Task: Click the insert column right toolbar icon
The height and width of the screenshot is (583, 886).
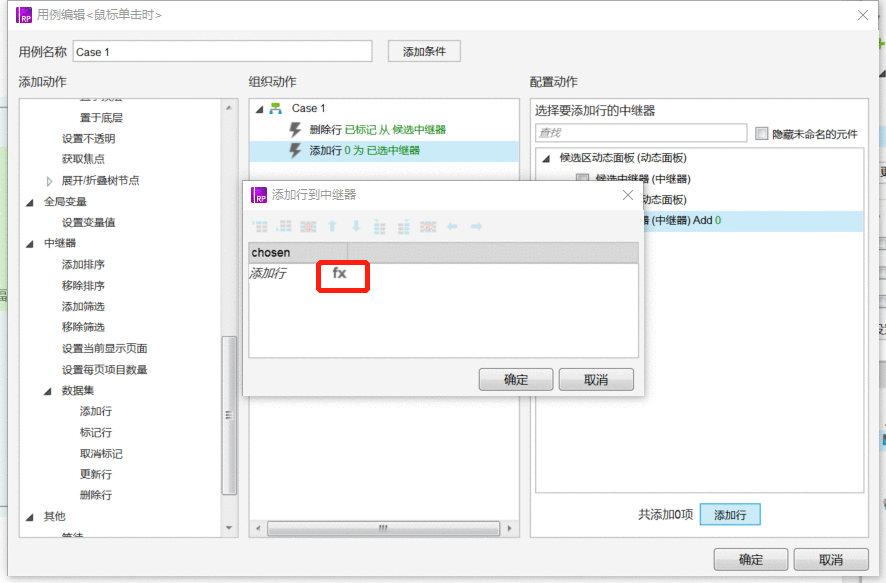Action: 403,227
